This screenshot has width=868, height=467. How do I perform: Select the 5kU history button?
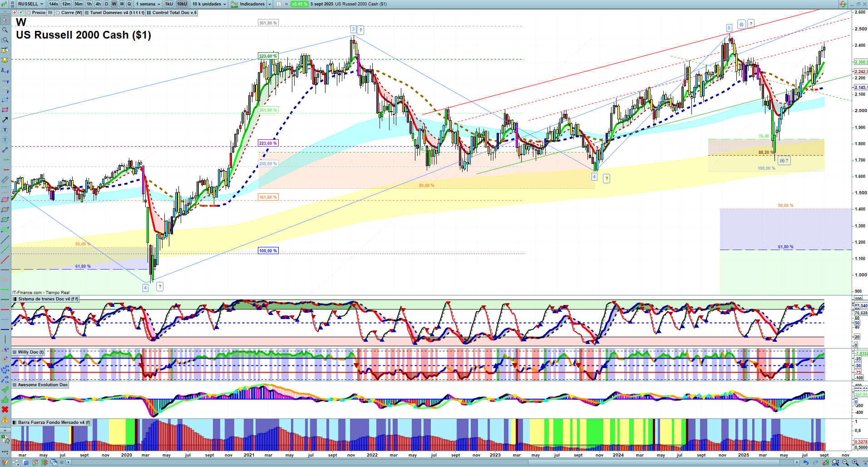click(169, 4)
